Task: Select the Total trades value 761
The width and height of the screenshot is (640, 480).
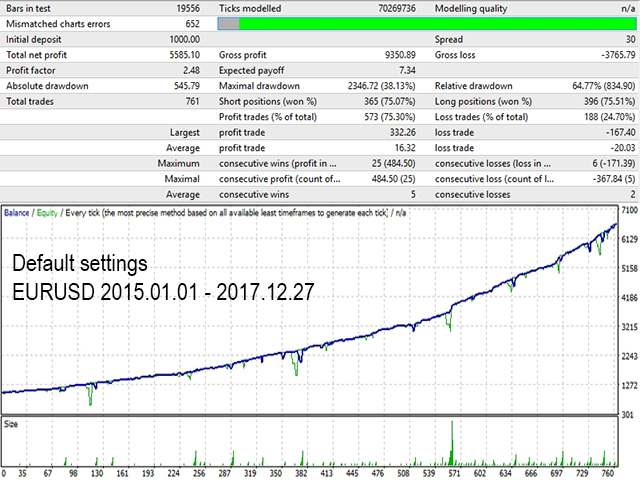Action: pyautogui.click(x=192, y=101)
